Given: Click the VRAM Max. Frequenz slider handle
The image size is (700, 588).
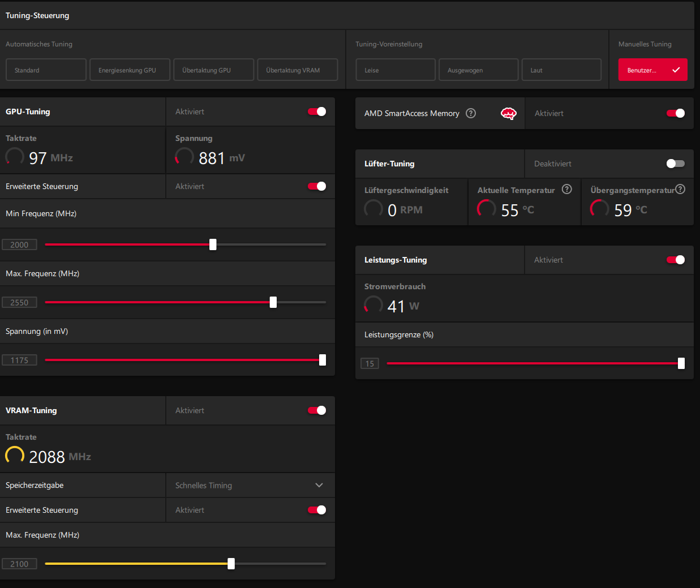Looking at the screenshot, I should click(231, 564).
